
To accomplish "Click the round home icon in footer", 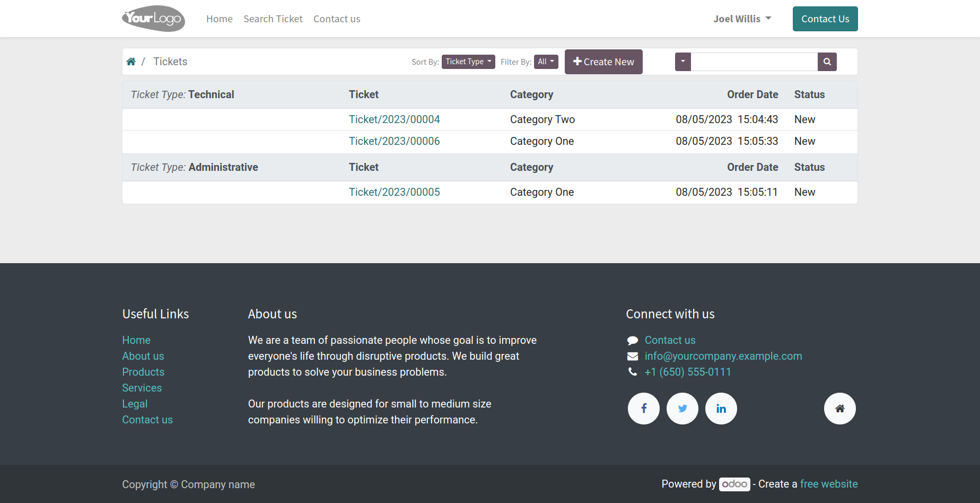I will pyautogui.click(x=840, y=409).
